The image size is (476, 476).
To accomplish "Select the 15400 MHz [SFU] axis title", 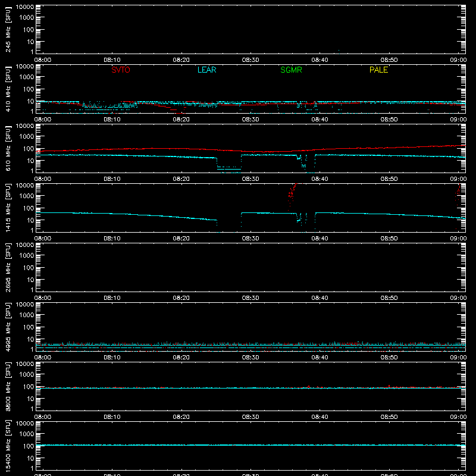I will [x=8, y=446].
